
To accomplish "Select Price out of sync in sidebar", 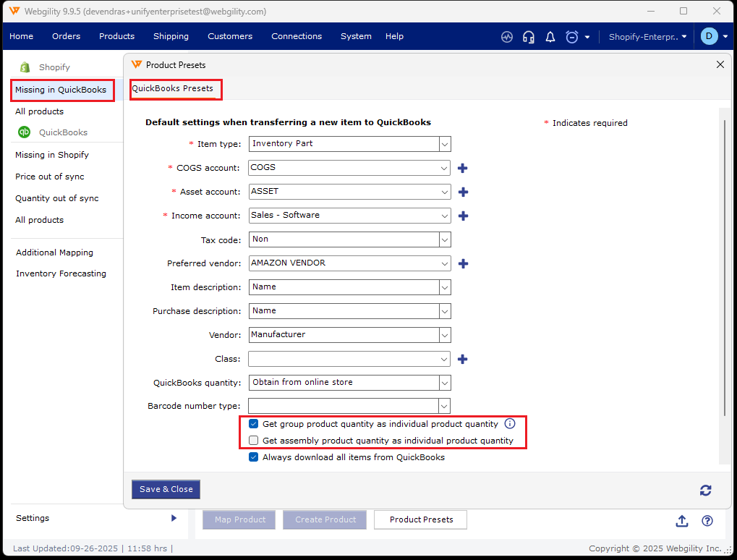I will click(x=50, y=177).
